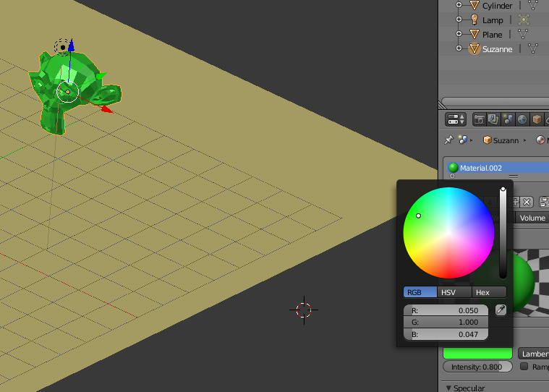Expand the Lamp tree entry
Screen dimensions: 549x392
click(459, 20)
